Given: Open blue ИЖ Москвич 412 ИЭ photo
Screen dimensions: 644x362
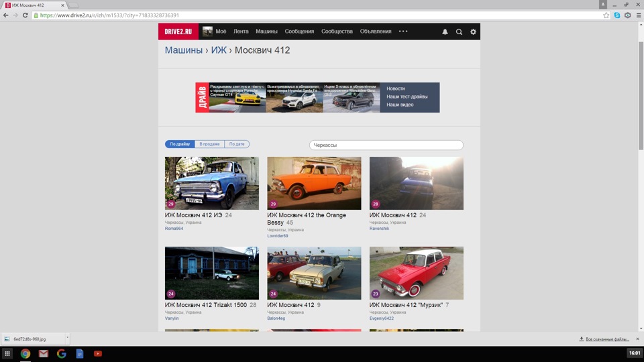Looking at the screenshot, I should pos(212,183).
